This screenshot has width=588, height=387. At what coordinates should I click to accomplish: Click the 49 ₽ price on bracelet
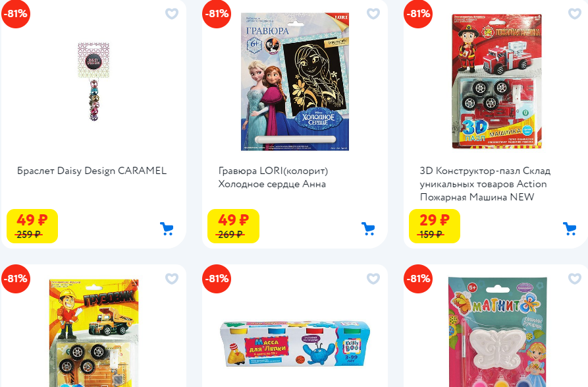tap(32, 220)
